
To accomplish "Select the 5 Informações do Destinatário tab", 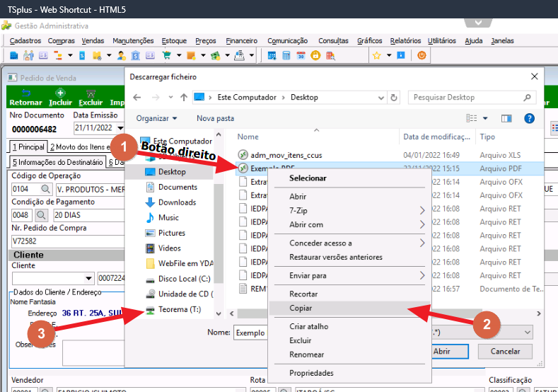I will 58,162.
